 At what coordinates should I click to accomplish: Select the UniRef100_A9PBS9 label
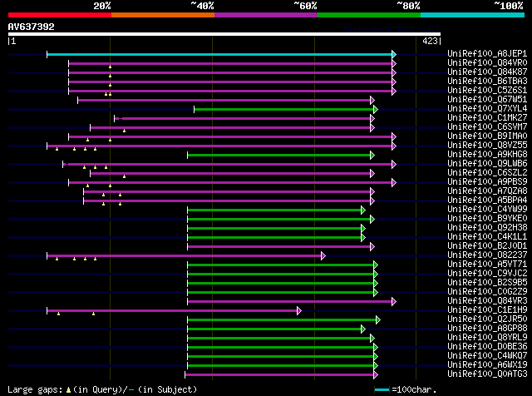(487, 182)
